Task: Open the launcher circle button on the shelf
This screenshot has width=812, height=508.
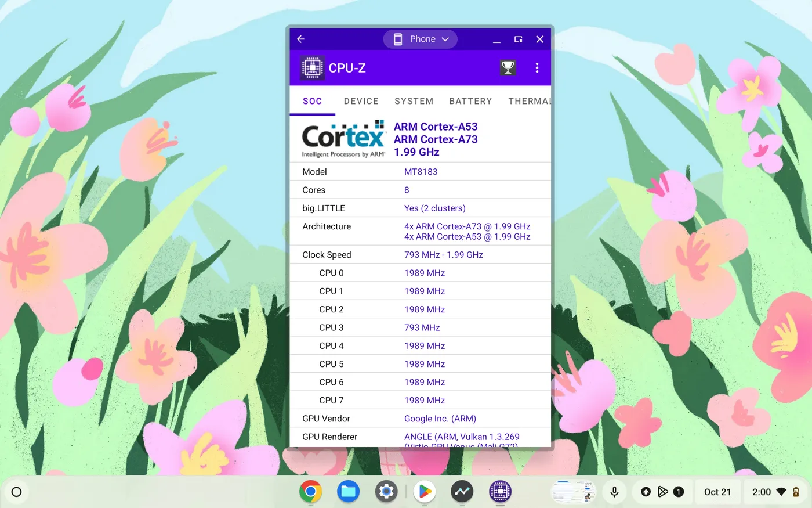Action: coord(17,492)
